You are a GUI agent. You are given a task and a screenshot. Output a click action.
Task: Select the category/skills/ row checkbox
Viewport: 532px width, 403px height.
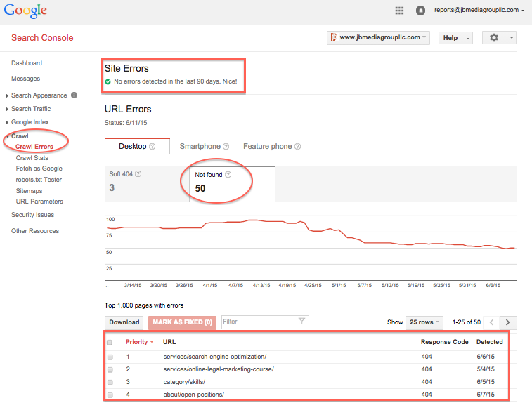coord(109,382)
